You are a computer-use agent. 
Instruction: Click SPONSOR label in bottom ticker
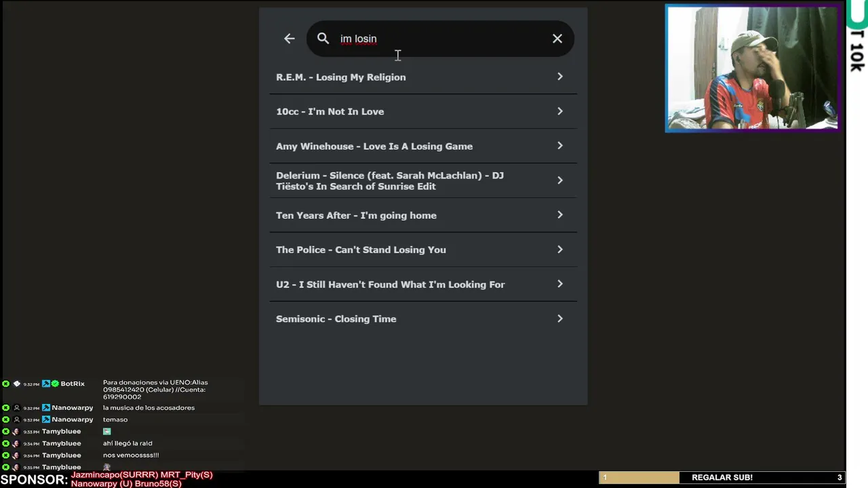tap(34, 479)
